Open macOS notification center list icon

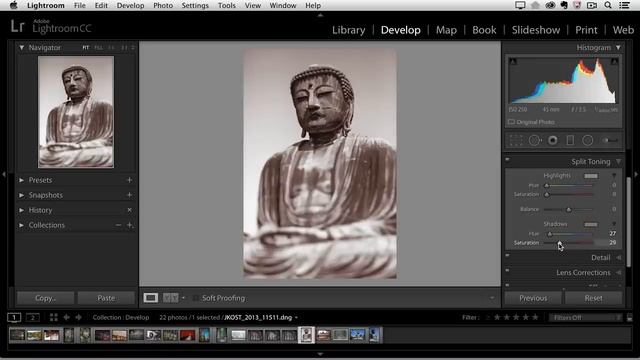pyautogui.click(x=624, y=5)
